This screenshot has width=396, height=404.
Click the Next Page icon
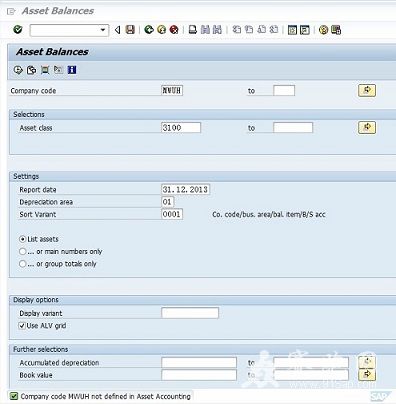point(262,30)
